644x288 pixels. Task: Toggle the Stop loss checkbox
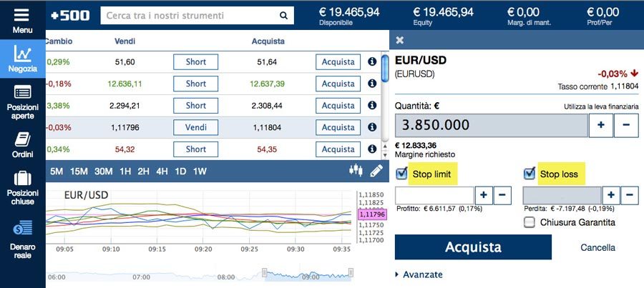[x=530, y=174]
